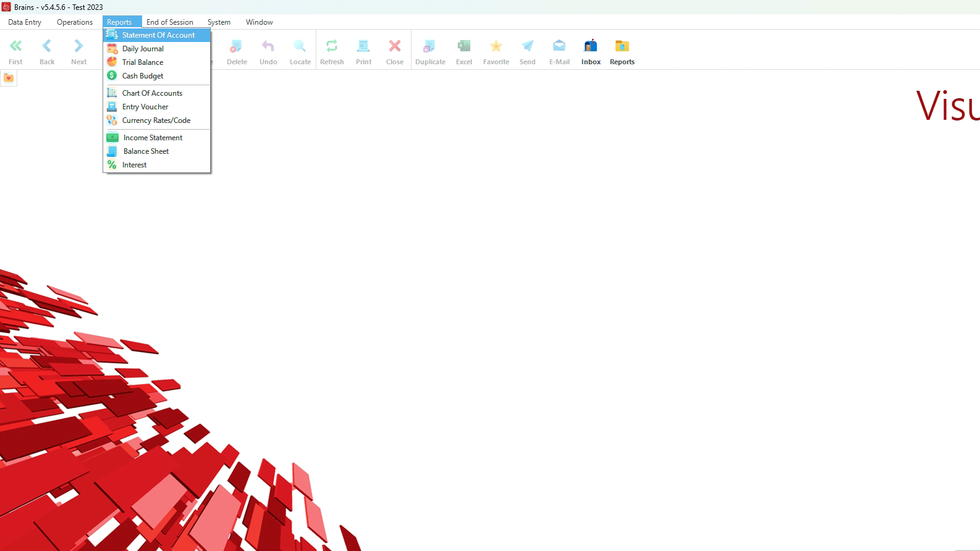Image resolution: width=980 pixels, height=551 pixels.
Task: Click the Entry Voucher icon
Action: pos(112,106)
